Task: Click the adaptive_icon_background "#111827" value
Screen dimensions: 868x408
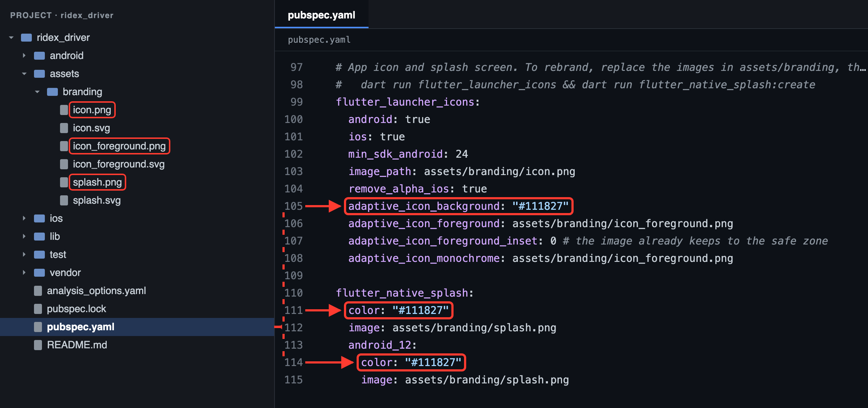Action: pos(540,206)
